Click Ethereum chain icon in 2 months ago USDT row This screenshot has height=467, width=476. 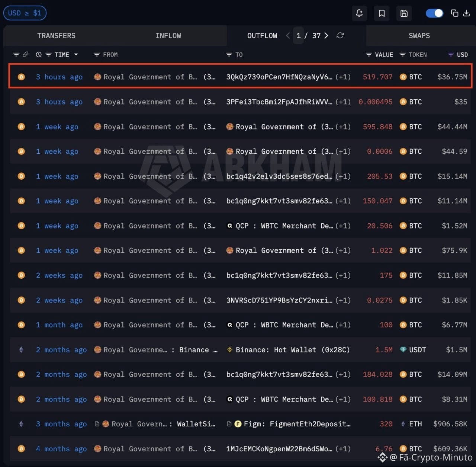point(21,350)
